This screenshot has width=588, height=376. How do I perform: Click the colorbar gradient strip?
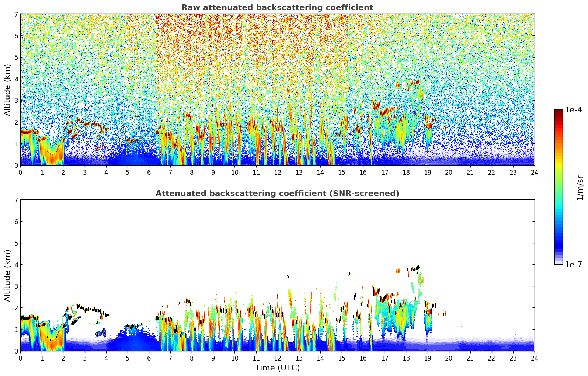(559, 187)
